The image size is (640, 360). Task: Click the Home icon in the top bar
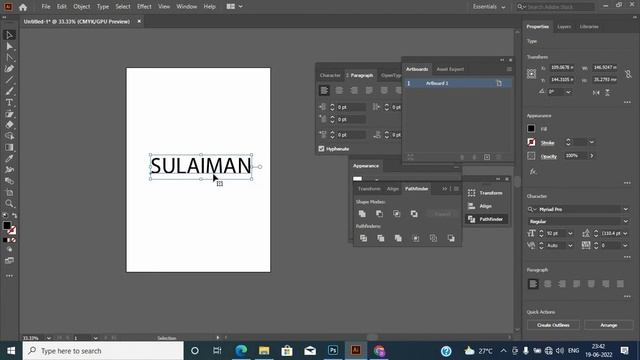point(23,7)
